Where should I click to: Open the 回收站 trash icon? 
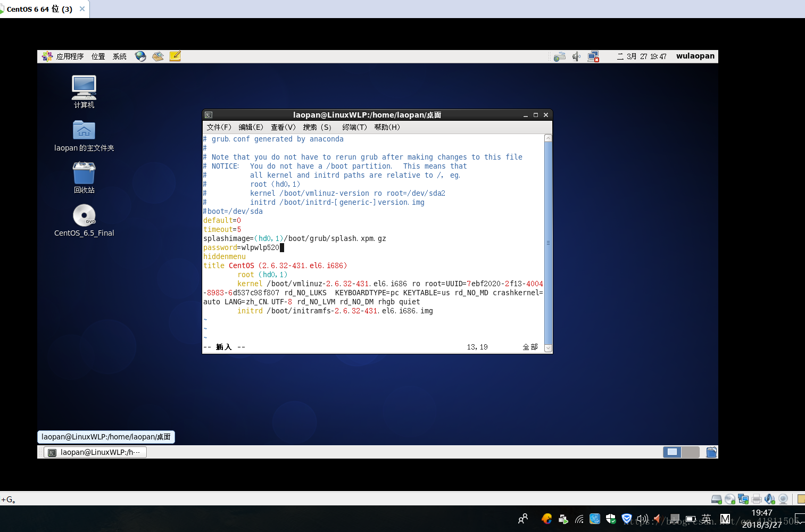tap(84, 178)
